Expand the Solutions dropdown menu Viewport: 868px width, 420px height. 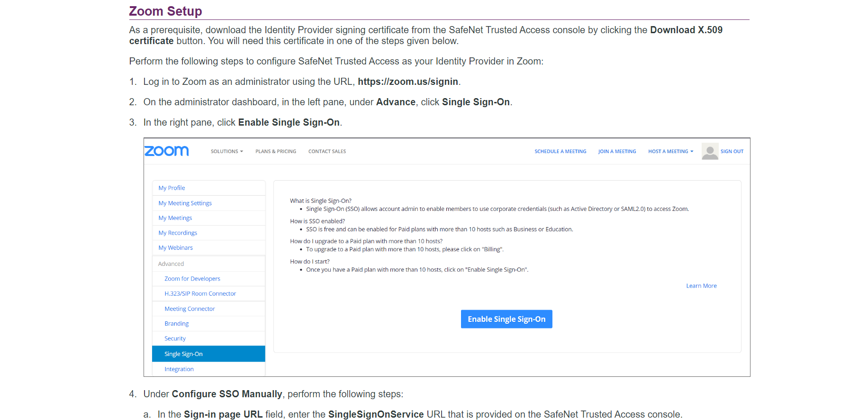pyautogui.click(x=226, y=152)
